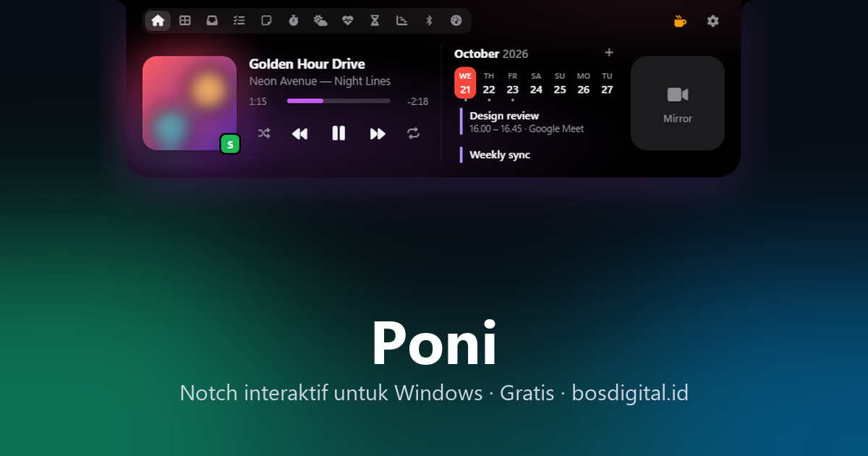Click Neon Avenue — Night Lines artist text
The image size is (868, 456).
tap(320, 81)
